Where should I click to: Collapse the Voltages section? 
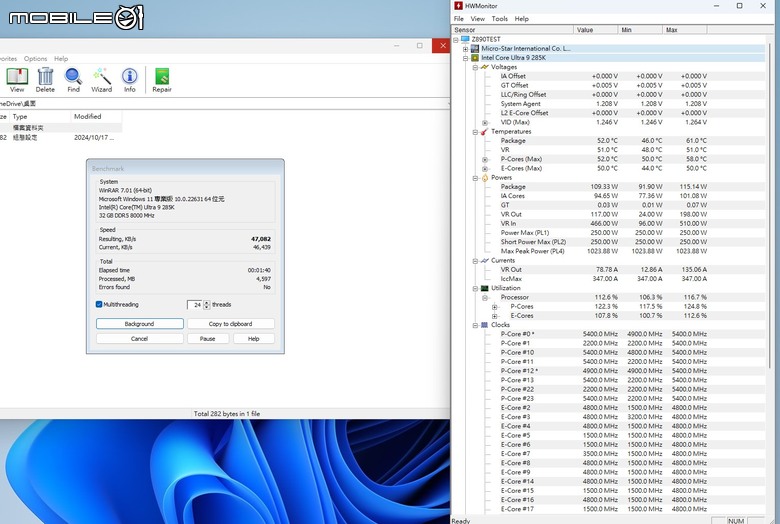(x=475, y=67)
